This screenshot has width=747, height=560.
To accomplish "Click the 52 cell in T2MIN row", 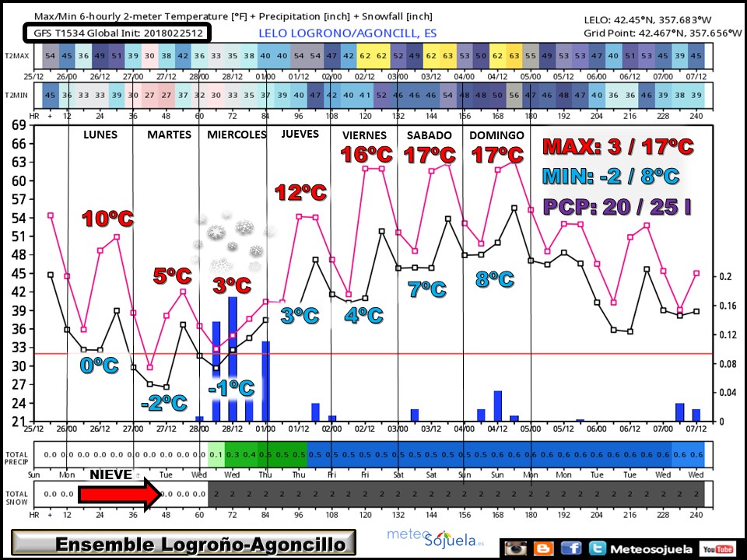I will [x=381, y=95].
